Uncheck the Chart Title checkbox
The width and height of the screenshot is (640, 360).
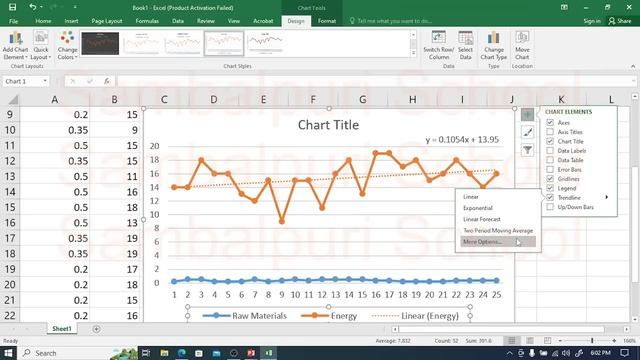(550, 141)
